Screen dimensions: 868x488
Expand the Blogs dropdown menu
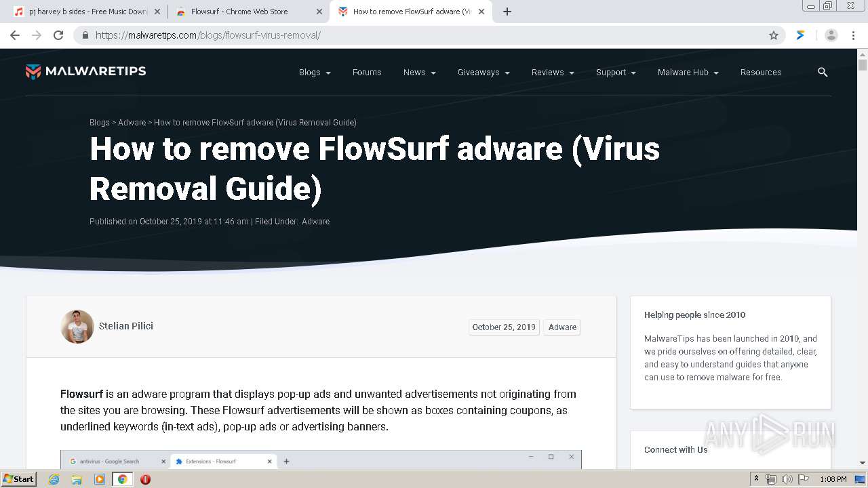click(x=315, y=73)
